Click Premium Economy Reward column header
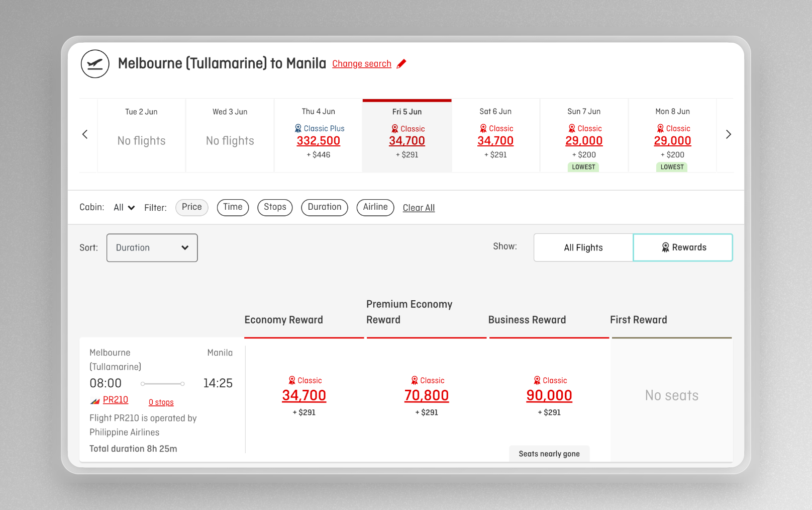The image size is (812, 510). click(x=410, y=312)
